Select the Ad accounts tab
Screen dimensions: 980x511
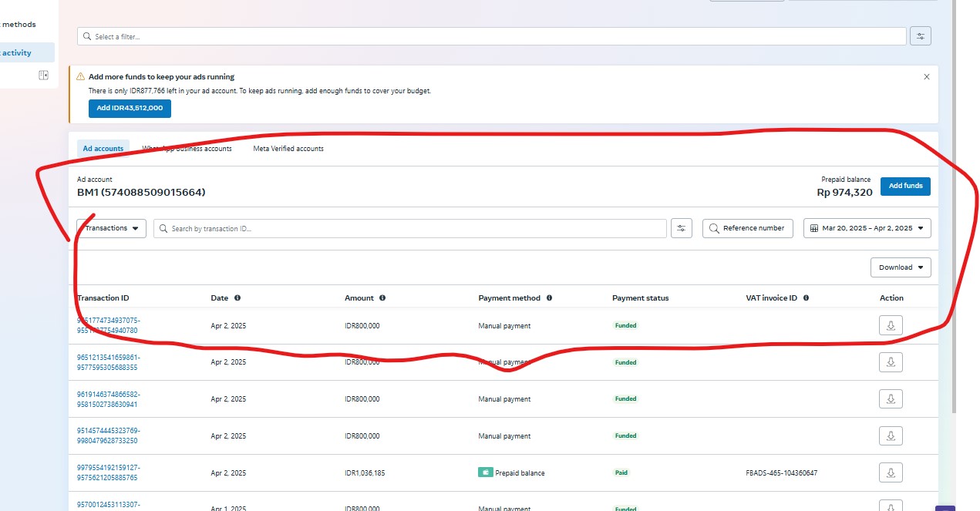coord(103,149)
